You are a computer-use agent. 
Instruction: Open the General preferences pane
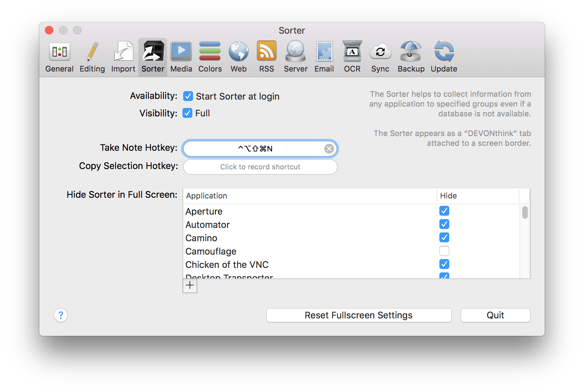point(59,57)
